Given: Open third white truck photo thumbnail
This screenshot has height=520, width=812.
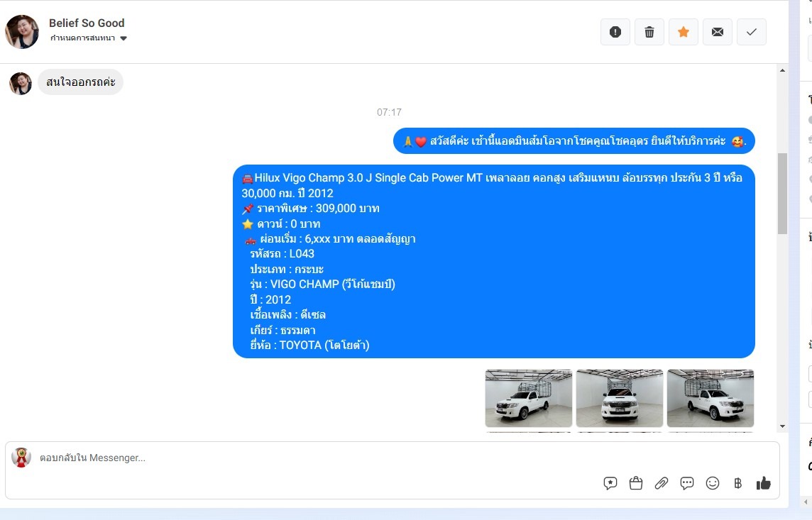Looking at the screenshot, I should click(710, 399).
